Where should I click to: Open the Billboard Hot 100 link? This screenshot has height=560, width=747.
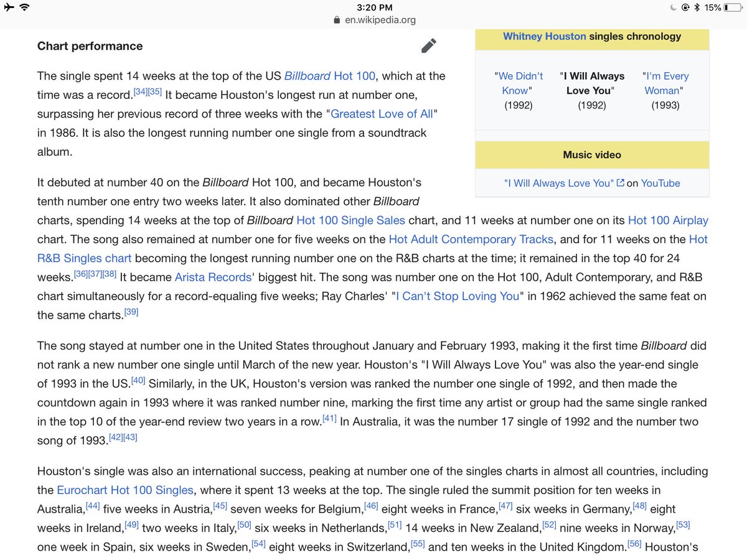coord(330,76)
